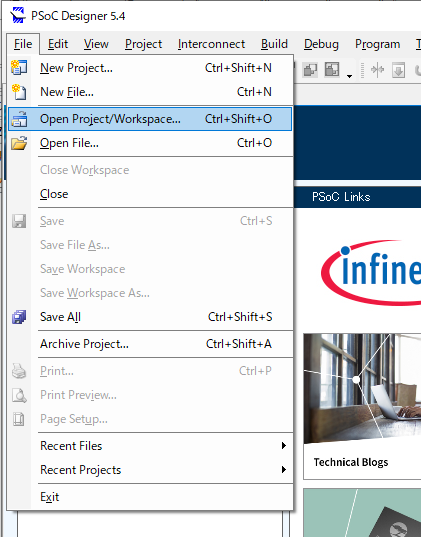Screen dimensions: 421x537
Task: Expand the Recent Projects submenu arrow
Action: coord(284,470)
